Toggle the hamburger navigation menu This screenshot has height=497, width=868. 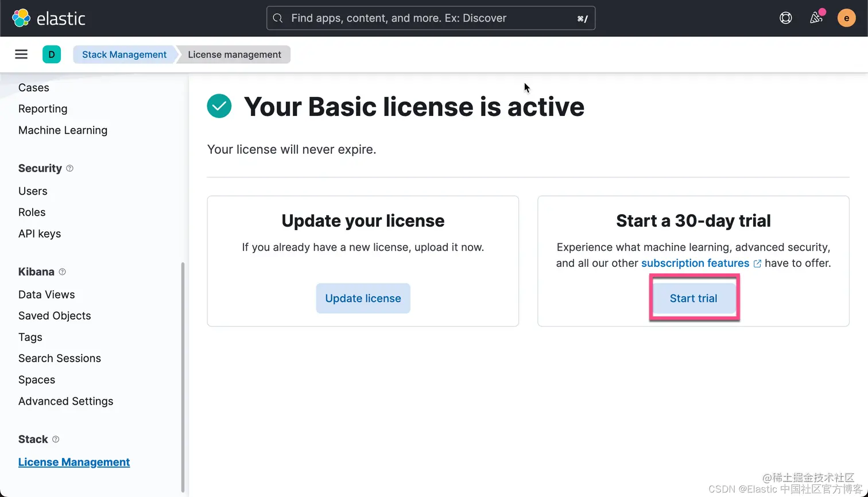pyautogui.click(x=21, y=55)
